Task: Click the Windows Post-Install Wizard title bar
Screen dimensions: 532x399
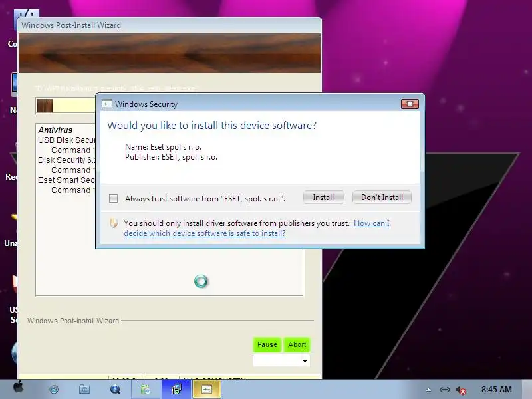Action: tap(170, 25)
